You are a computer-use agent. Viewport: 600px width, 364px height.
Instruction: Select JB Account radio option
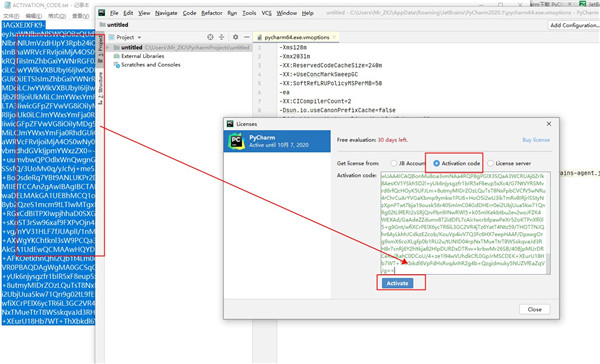[393, 163]
